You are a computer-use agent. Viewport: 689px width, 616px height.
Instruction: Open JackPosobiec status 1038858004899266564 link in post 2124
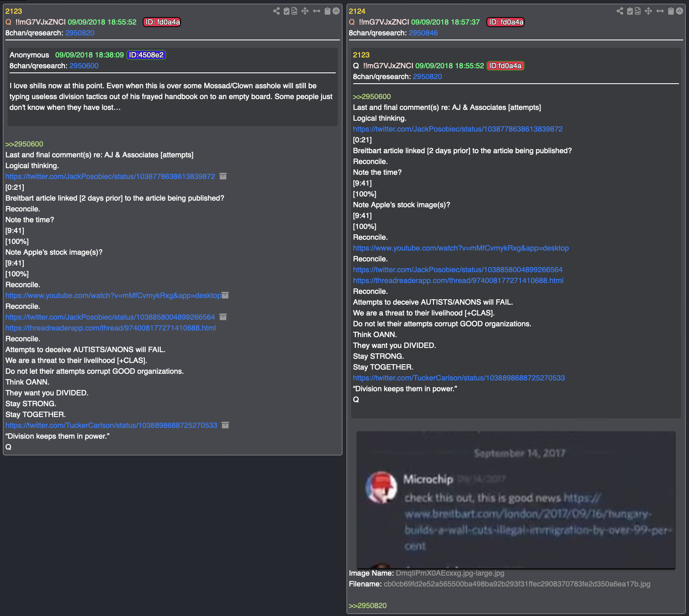tap(458, 270)
